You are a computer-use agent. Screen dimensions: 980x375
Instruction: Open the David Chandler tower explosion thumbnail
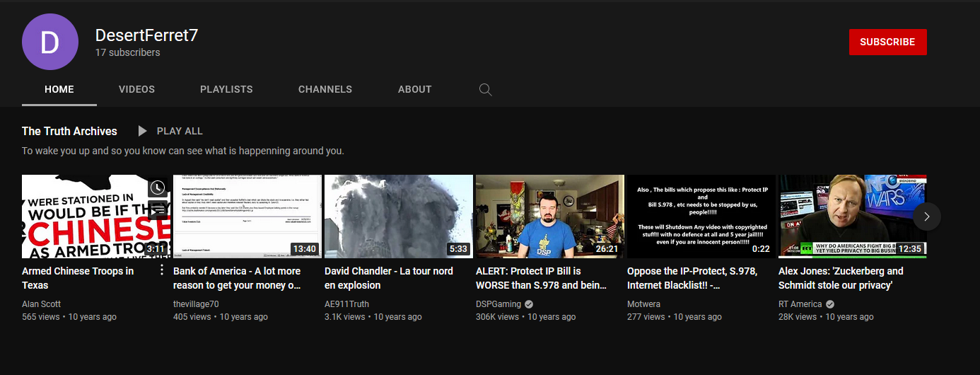pos(399,217)
